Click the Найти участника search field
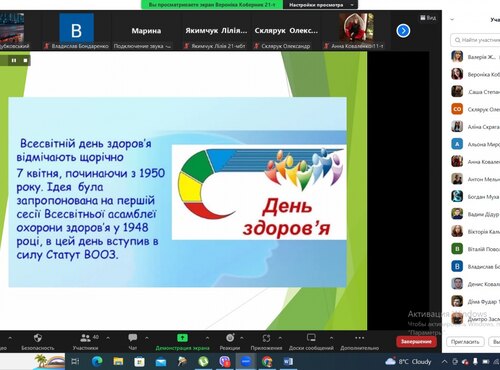Image resolution: width=500 pixels, height=370 pixels. [x=476, y=40]
